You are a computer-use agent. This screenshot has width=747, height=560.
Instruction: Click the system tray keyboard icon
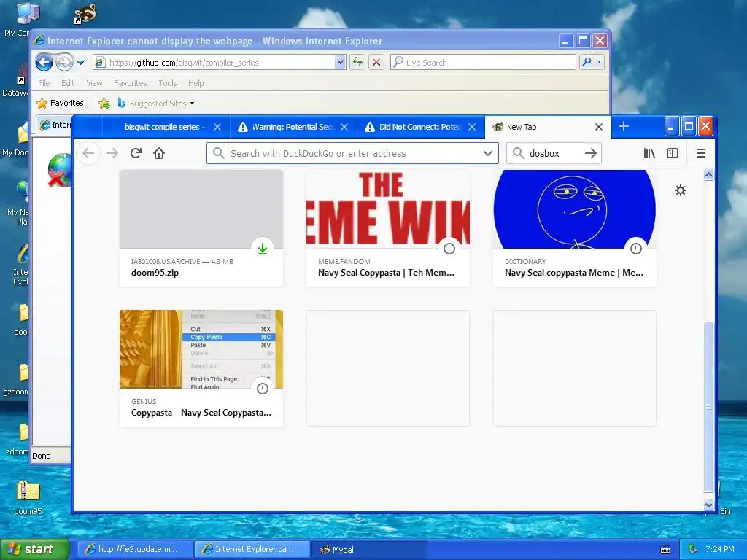click(x=665, y=550)
